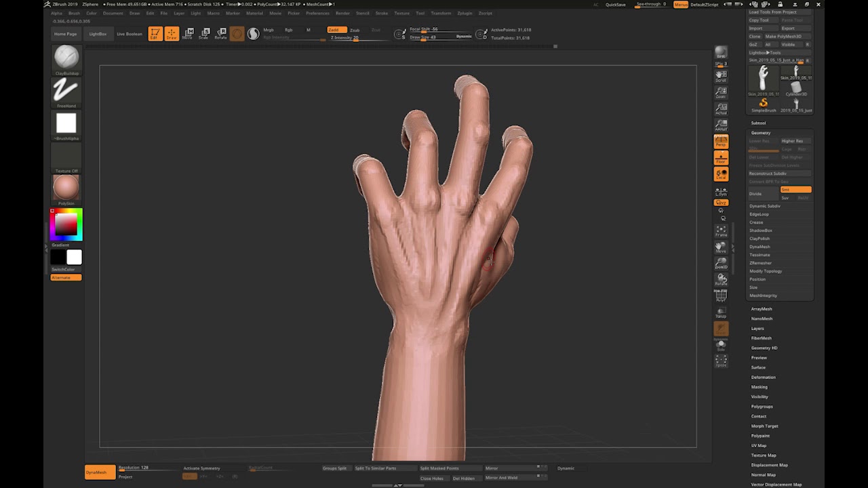Toggle Activate Symmetry
Image resolution: width=868 pixels, height=488 pixels.
click(202, 468)
